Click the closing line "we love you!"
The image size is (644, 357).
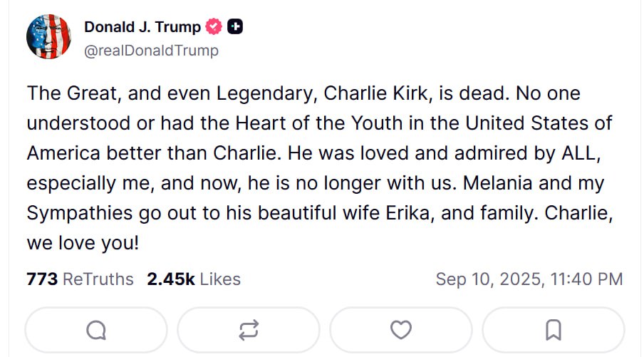(83, 243)
